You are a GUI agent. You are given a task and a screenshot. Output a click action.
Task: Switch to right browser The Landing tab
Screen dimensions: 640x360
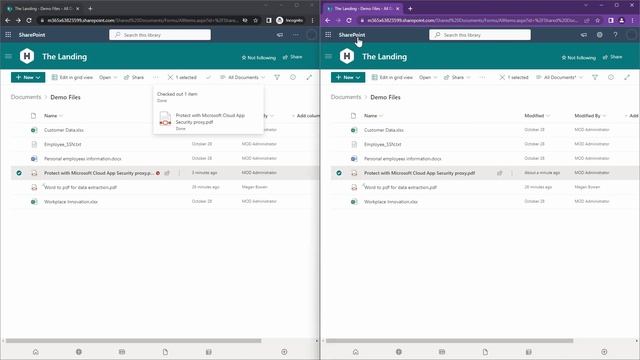click(x=363, y=8)
